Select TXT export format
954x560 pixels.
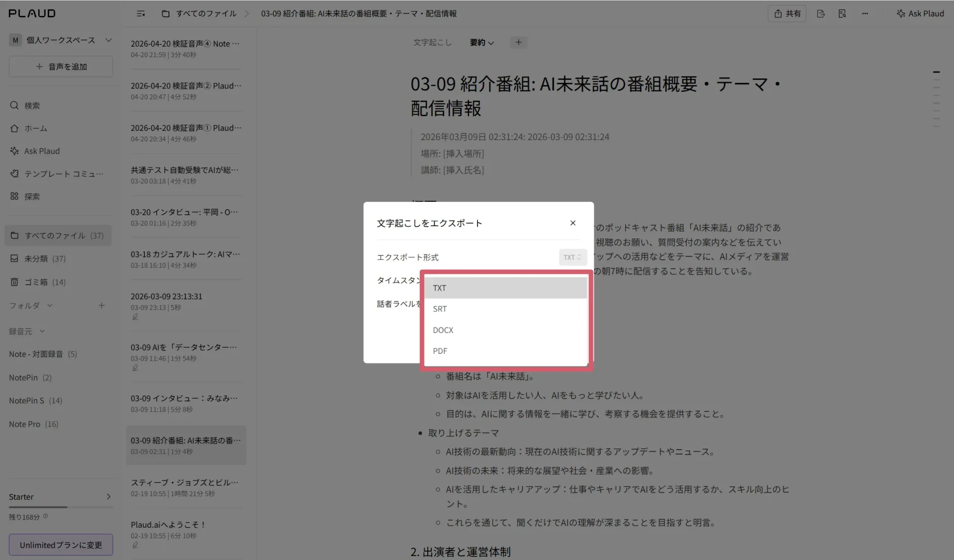[x=506, y=288]
